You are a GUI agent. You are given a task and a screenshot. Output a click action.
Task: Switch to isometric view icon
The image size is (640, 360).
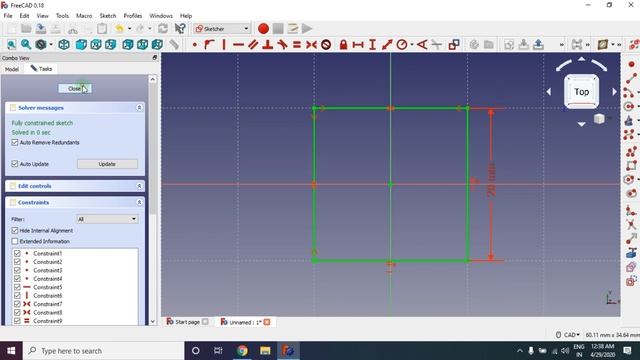pos(64,44)
